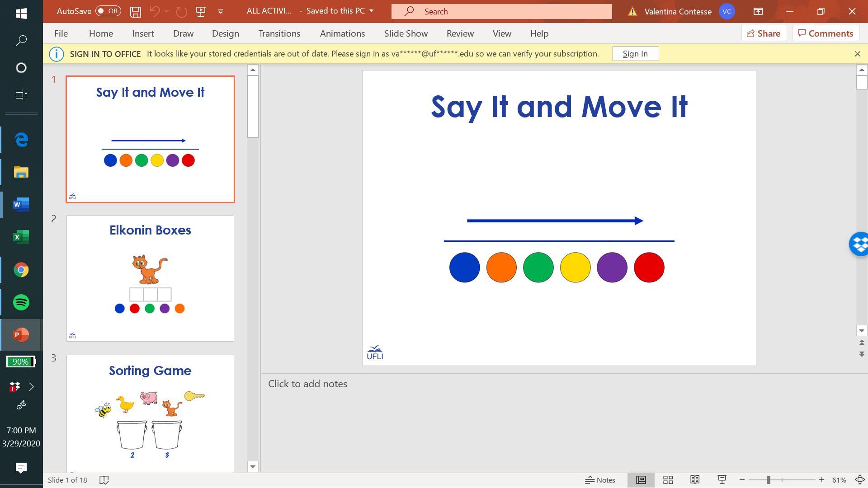Switch to Slide Sorter view
This screenshot has width=868, height=488.
(668, 480)
